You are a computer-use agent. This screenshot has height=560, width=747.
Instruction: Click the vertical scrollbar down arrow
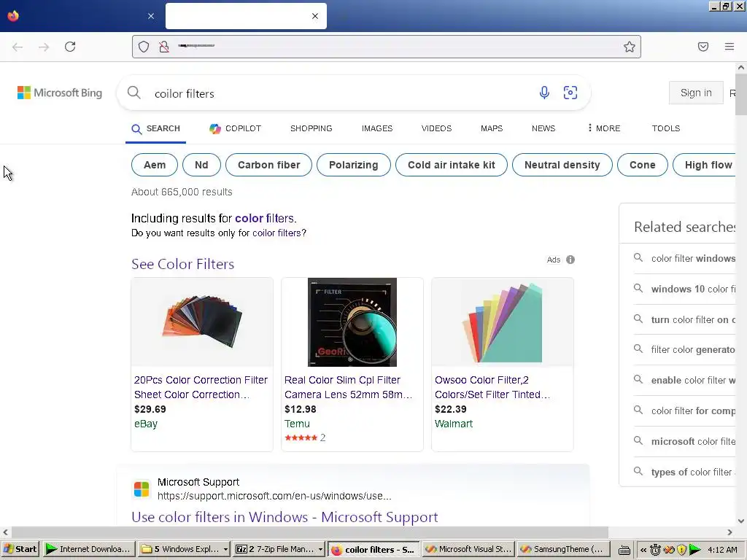pos(741,521)
